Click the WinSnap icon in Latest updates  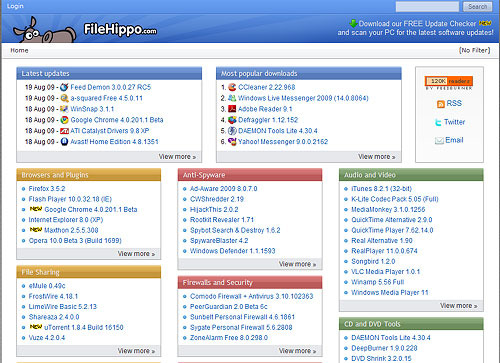pos(64,109)
